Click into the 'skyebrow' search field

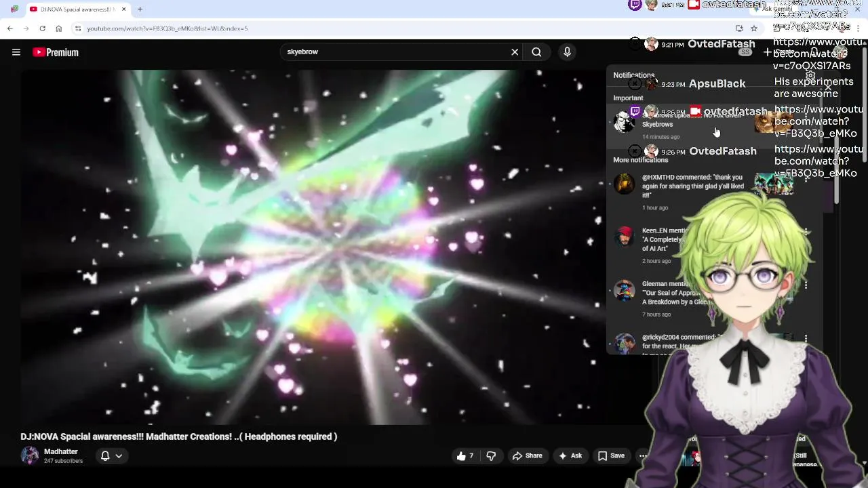click(x=397, y=52)
